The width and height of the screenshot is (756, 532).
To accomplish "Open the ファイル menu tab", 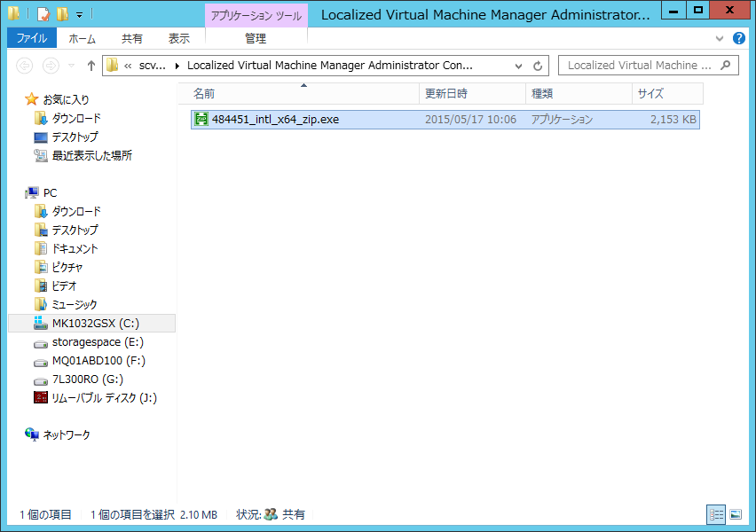I will 32,38.
